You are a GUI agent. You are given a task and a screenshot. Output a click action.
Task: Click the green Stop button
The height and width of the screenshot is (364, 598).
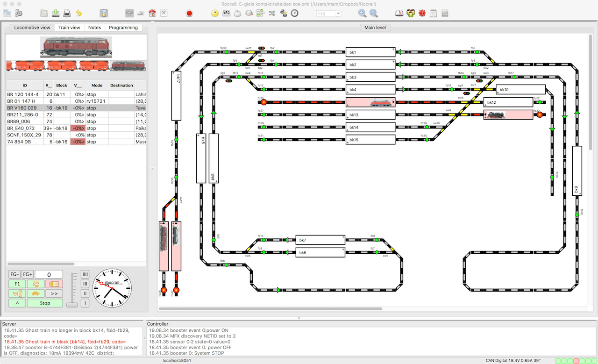(x=45, y=303)
